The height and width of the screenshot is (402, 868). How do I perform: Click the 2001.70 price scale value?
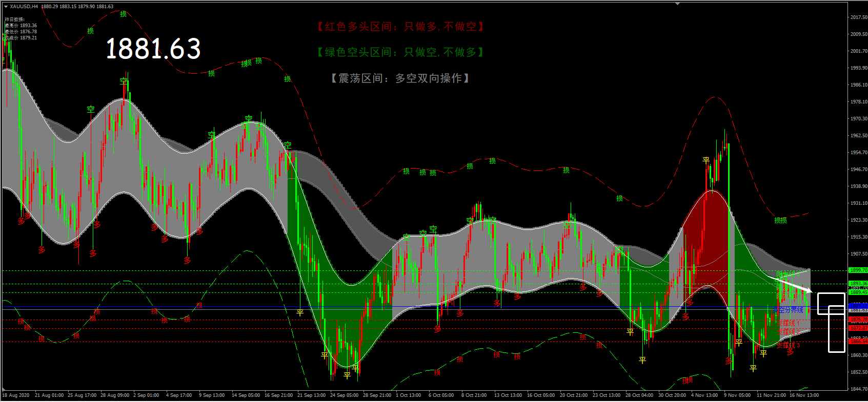coord(859,51)
